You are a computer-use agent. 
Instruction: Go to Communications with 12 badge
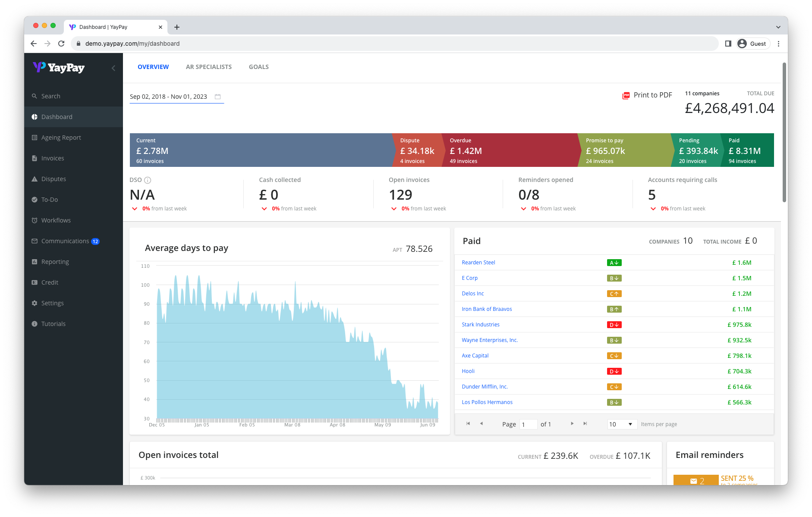point(65,241)
